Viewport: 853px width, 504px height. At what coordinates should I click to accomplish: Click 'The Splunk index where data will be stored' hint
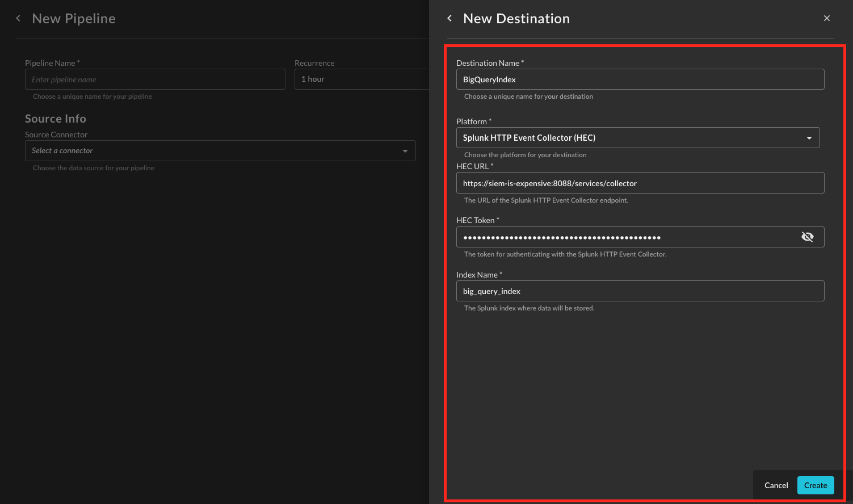[x=529, y=308]
